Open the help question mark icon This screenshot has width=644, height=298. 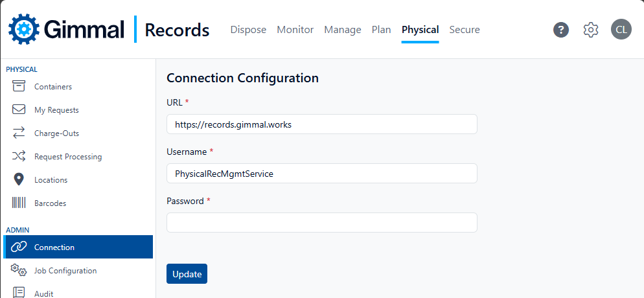561,30
